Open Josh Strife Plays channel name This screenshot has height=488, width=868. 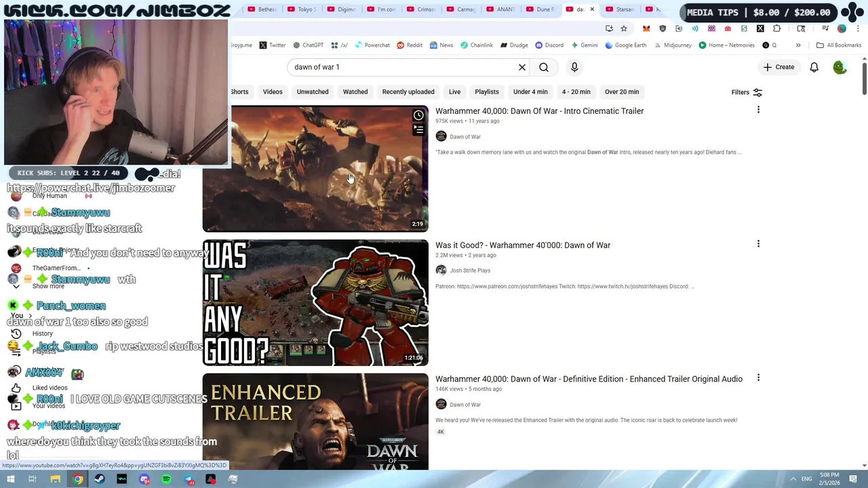pos(470,270)
